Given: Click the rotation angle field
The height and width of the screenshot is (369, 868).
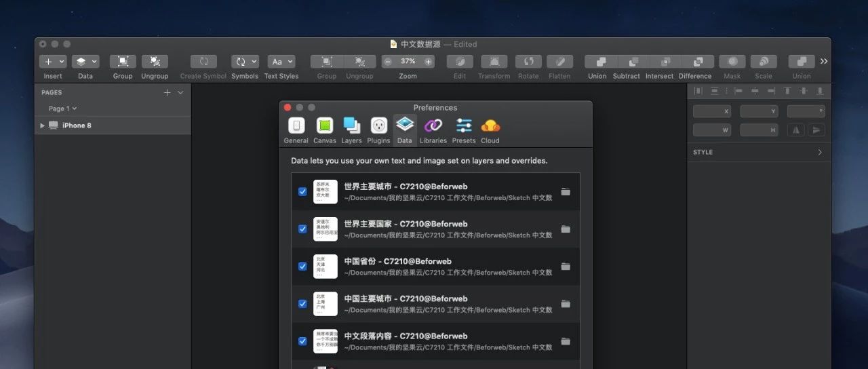Looking at the screenshot, I should (806, 111).
